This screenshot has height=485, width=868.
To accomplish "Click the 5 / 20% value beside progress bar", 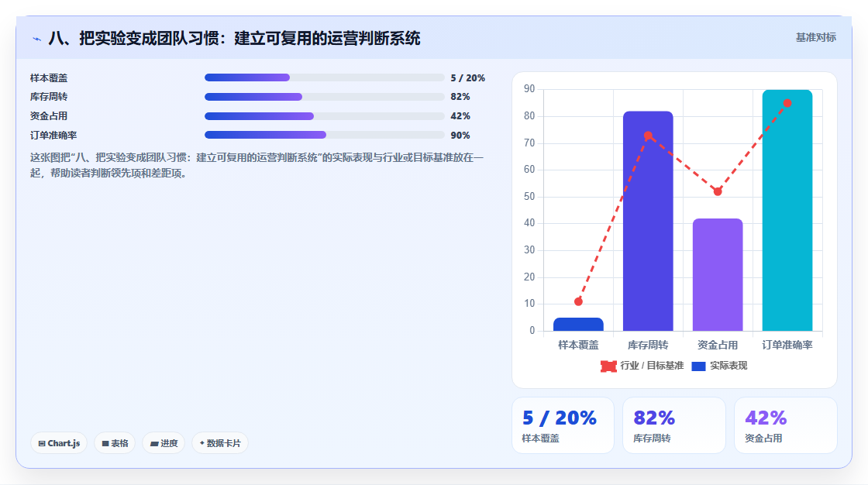I will [x=468, y=78].
